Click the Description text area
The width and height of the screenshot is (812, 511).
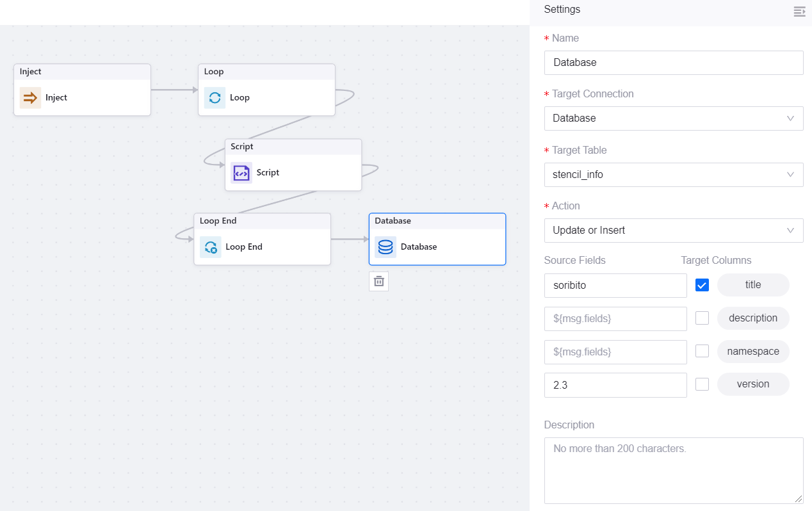(x=673, y=470)
